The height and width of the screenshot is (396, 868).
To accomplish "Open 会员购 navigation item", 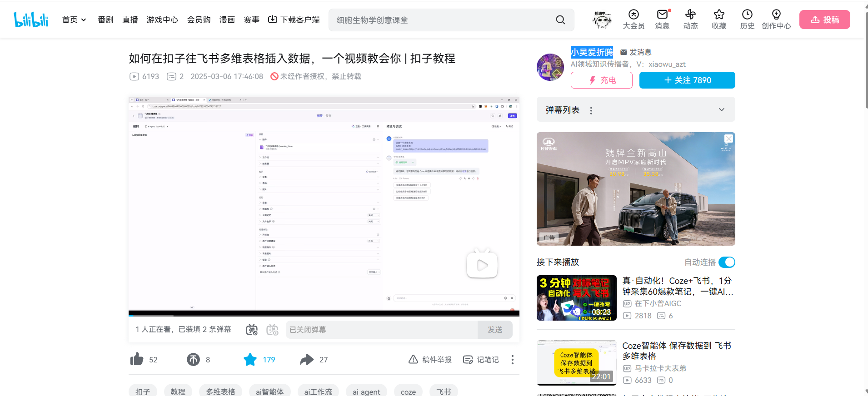I will [x=199, y=20].
